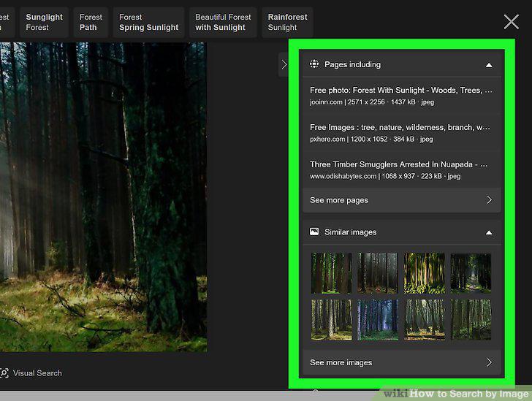Screen dimensions: 532x401
Task: Click the chevron beside See more pages
Action: pos(489,200)
